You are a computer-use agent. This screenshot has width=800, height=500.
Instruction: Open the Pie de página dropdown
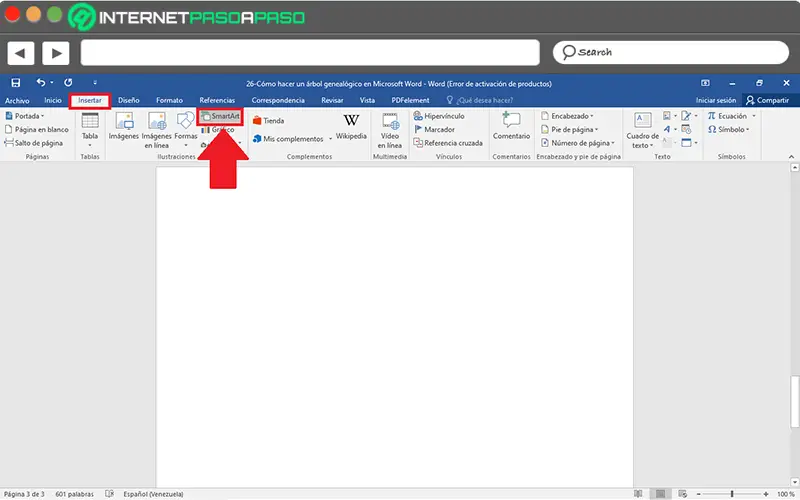tap(569, 130)
